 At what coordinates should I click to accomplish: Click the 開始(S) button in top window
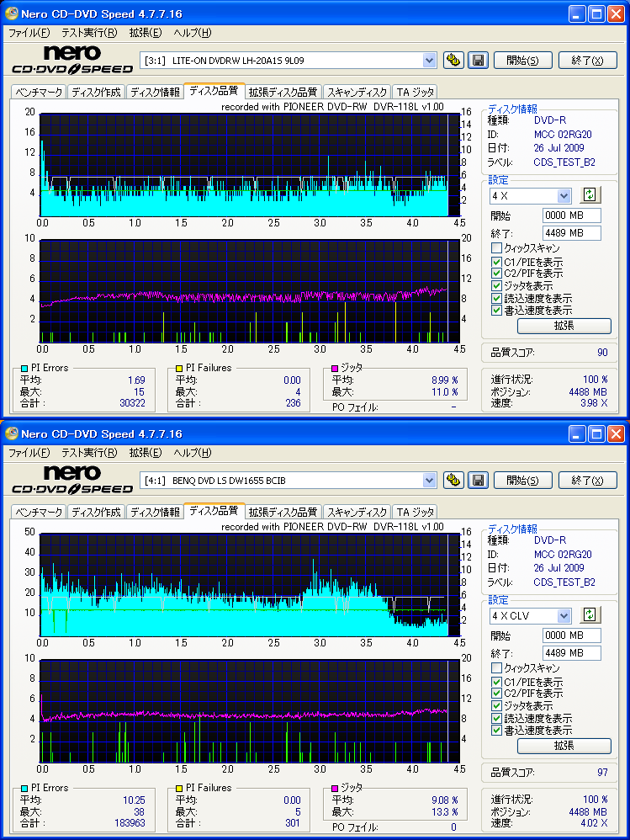coord(522,60)
